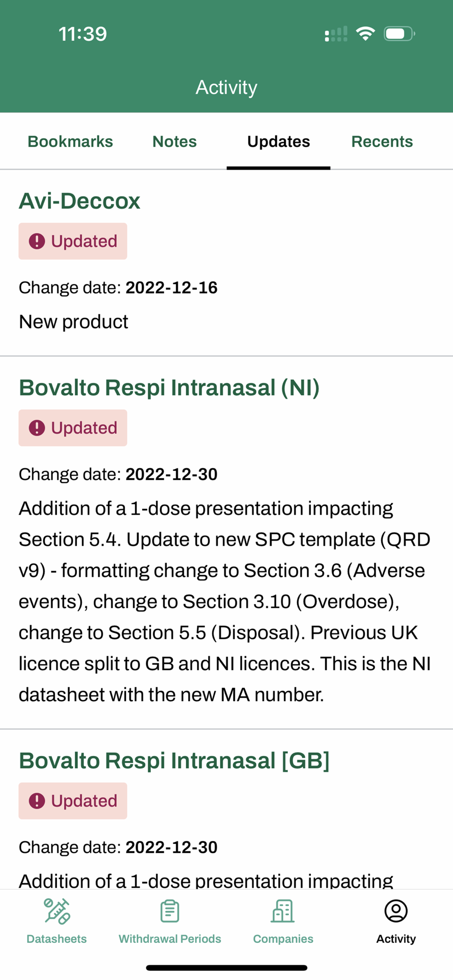
Task: Click the Wi-Fi status icon
Action: tap(365, 34)
